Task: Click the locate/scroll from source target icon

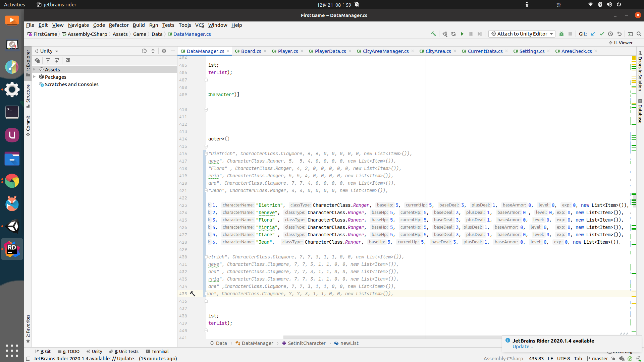Action: [144, 51]
